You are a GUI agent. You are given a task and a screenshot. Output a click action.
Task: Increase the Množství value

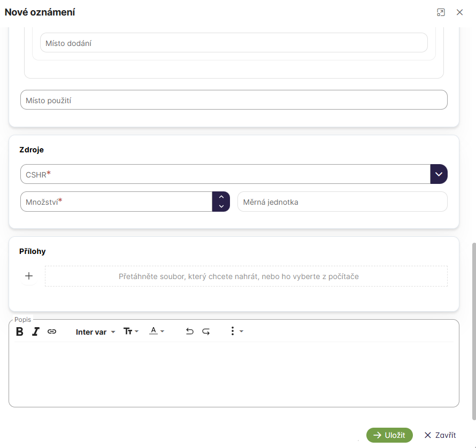221,197
